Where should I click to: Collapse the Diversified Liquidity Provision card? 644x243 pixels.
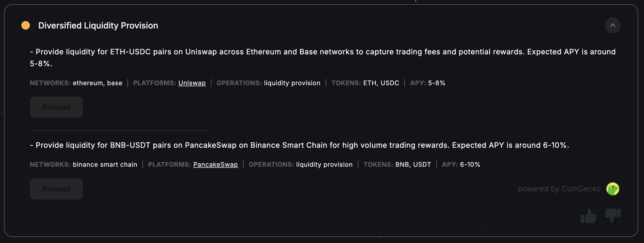(613, 25)
